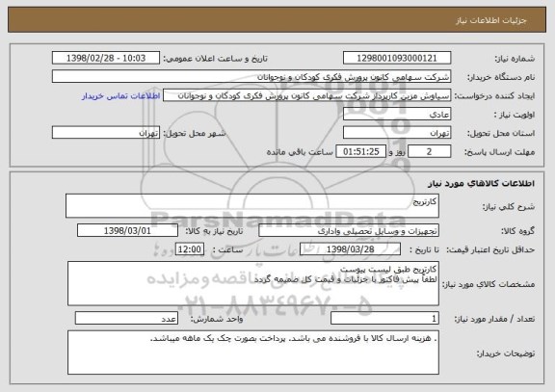This screenshot has width=555, height=392.
Task: Click the public announcement date field 1398/02/28 - 10:03
Action: coord(106,58)
